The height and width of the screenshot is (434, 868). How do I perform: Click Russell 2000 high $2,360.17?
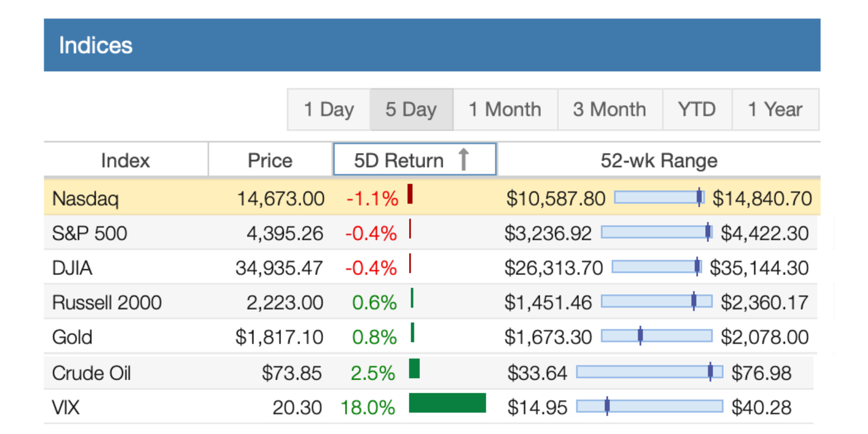764,302
